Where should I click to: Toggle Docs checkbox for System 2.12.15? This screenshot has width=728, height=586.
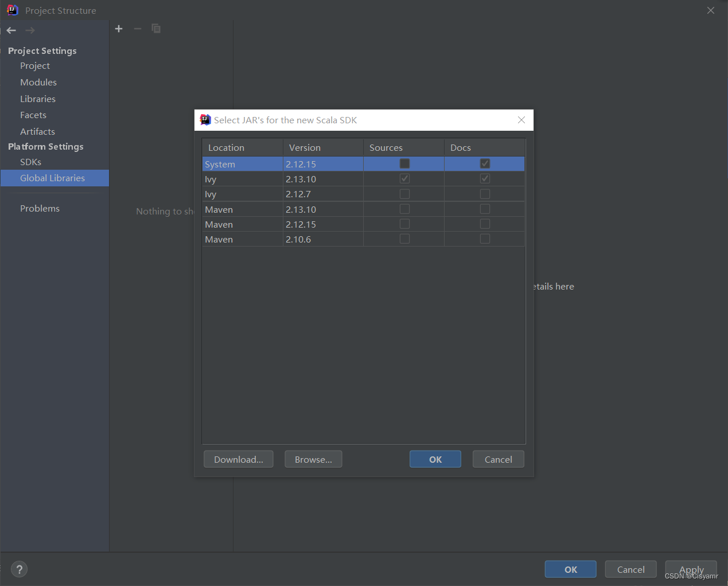[x=485, y=163]
